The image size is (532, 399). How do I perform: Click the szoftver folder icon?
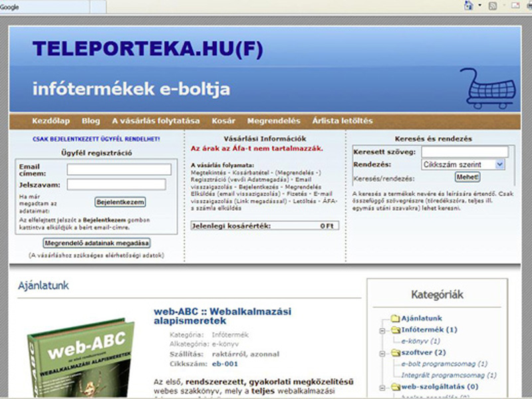pos(395,353)
